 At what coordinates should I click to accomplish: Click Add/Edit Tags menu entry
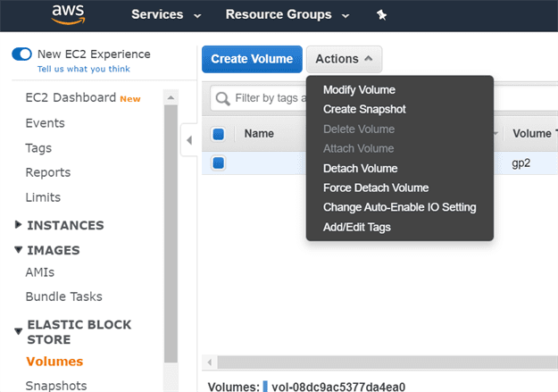[x=356, y=228]
